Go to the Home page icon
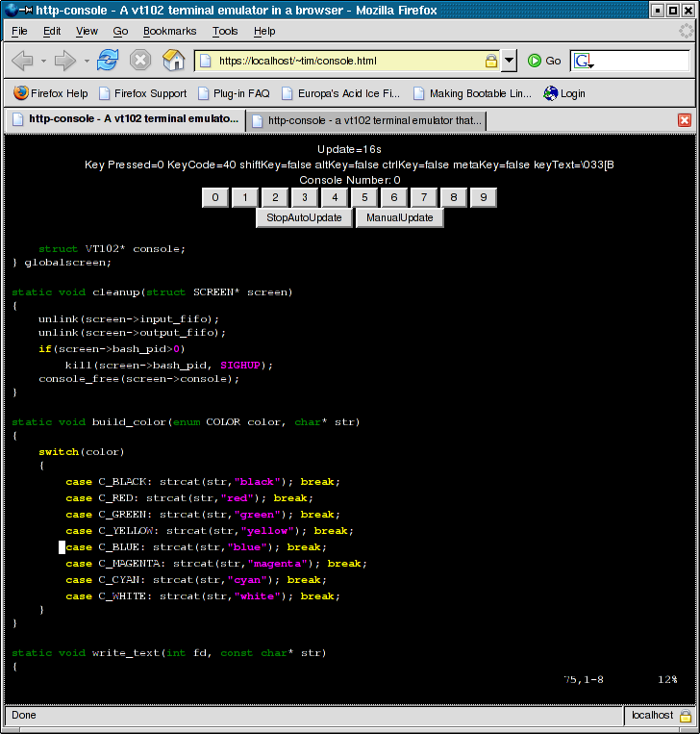Screen dimensions: 700x734 pyautogui.click(x=173, y=61)
